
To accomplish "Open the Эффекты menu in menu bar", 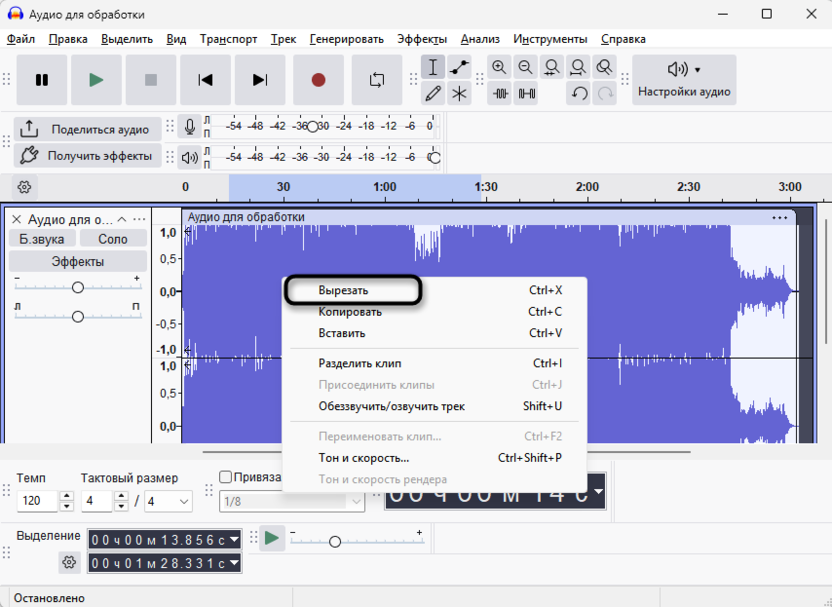I will (x=421, y=39).
